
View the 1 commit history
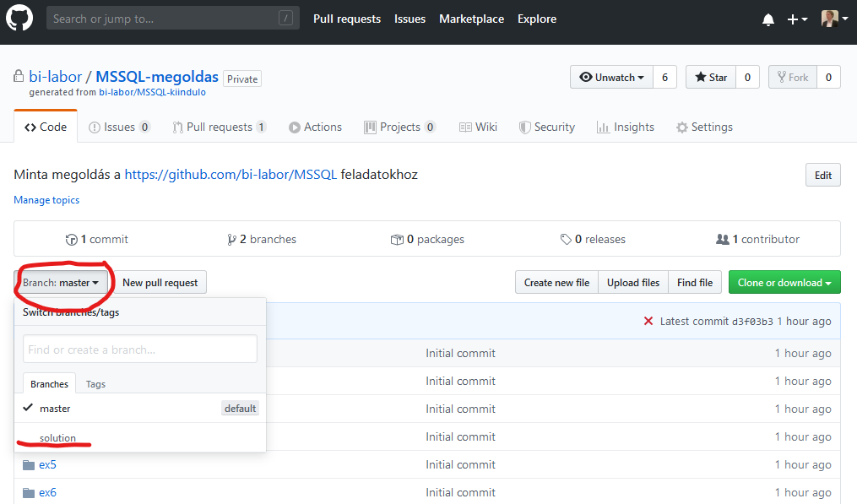(x=97, y=239)
